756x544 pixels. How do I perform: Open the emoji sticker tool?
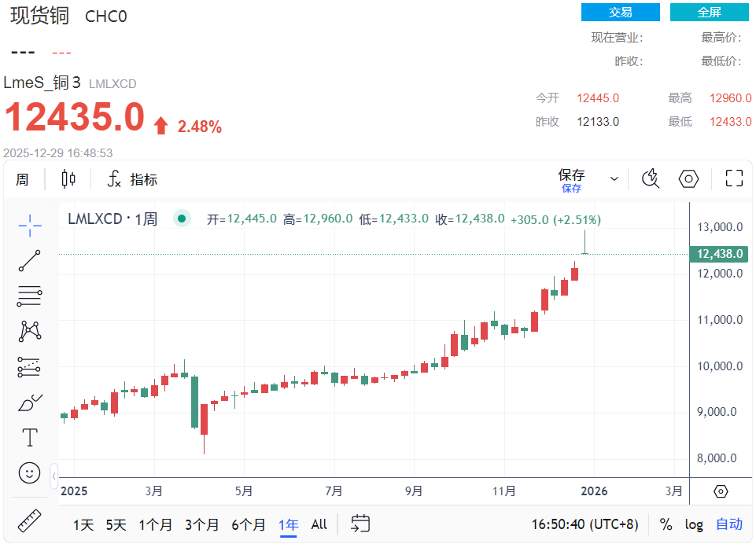point(29,472)
